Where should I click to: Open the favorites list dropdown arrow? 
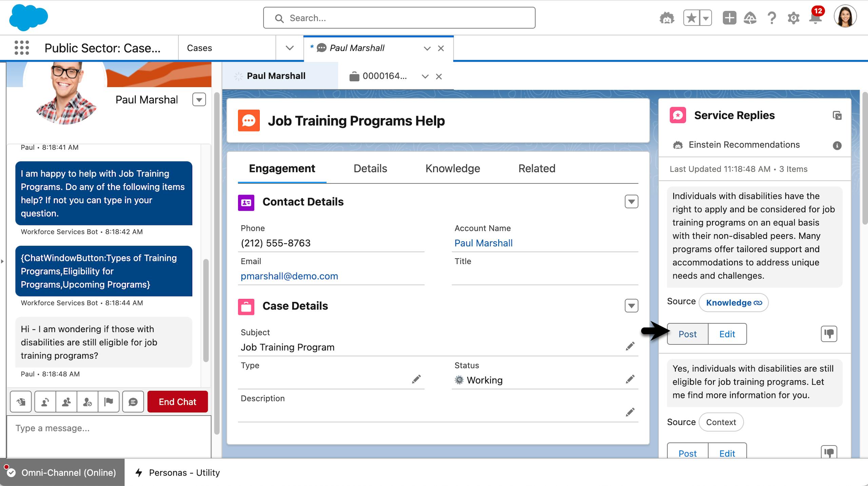coord(706,18)
